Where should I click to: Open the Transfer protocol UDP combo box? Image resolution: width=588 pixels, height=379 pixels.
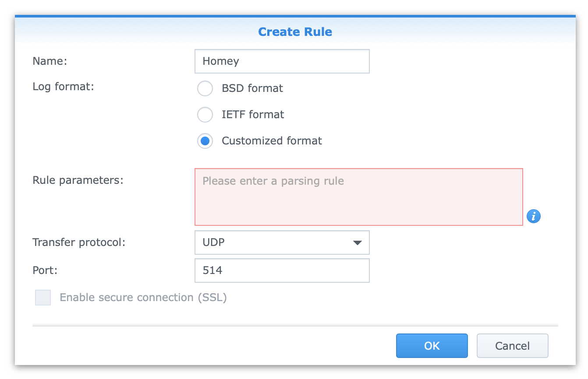click(275, 242)
